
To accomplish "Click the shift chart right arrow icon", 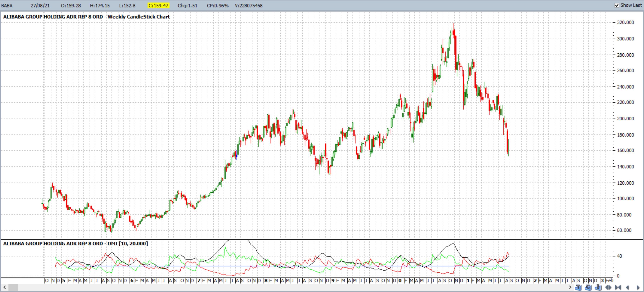I will (638, 288).
